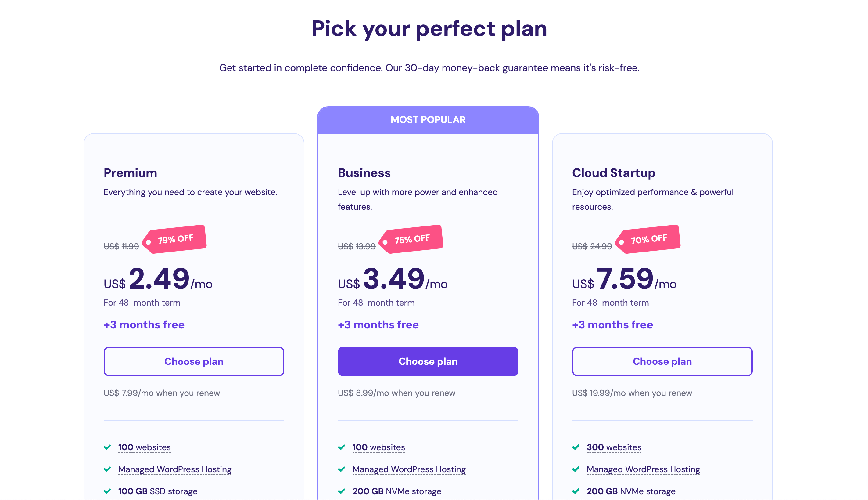Click the checkmark beside Premium's 100 websites
Image resolution: width=868 pixels, height=500 pixels.
coord(107,447)
